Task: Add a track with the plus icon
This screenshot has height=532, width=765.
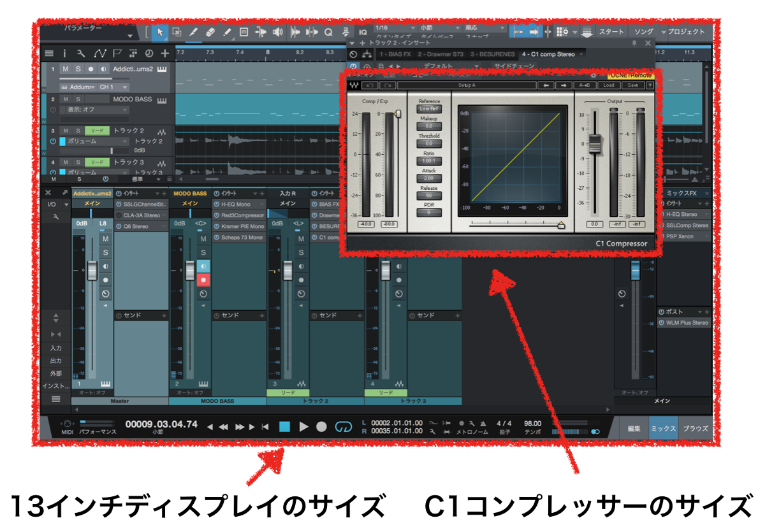Action: tap(165, 53)
